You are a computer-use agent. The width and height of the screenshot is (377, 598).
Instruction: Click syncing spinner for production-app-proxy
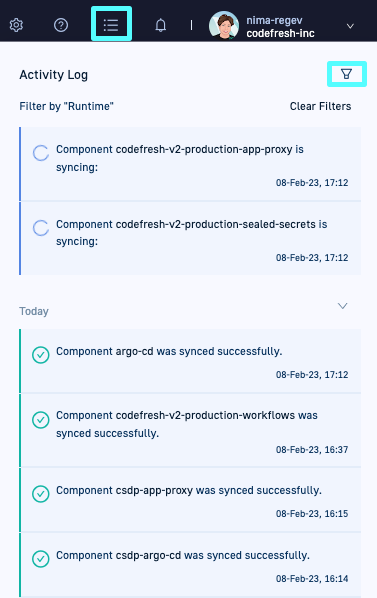[40, 153]
